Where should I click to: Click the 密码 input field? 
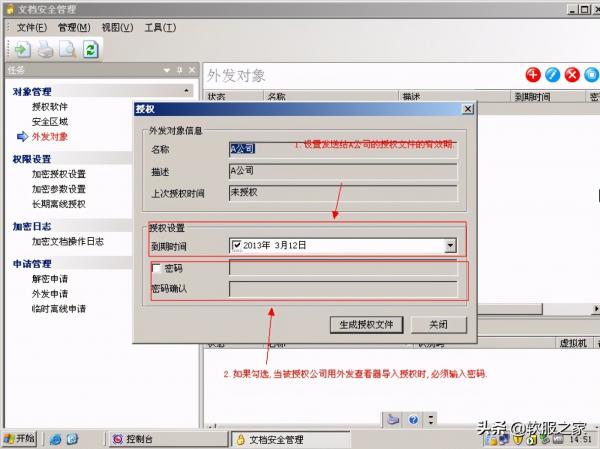point(343,268)
